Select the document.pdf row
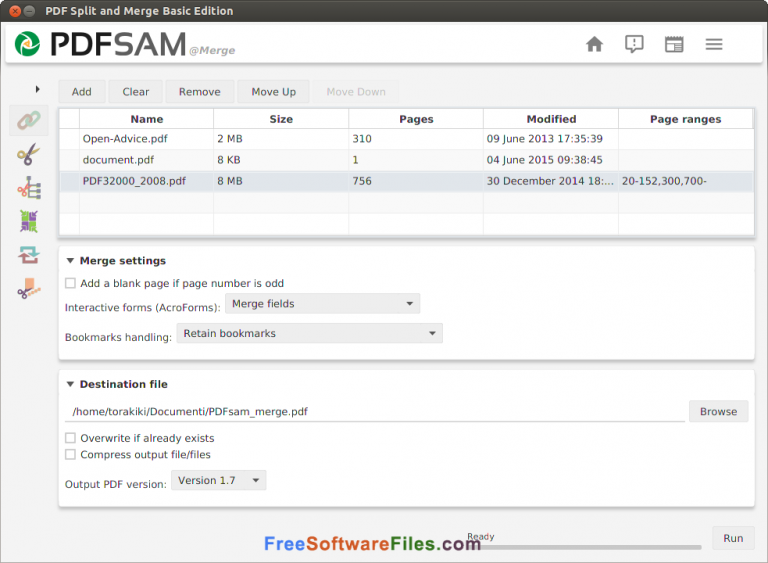This screenshot has width=768, height=563. pos(406,160)
